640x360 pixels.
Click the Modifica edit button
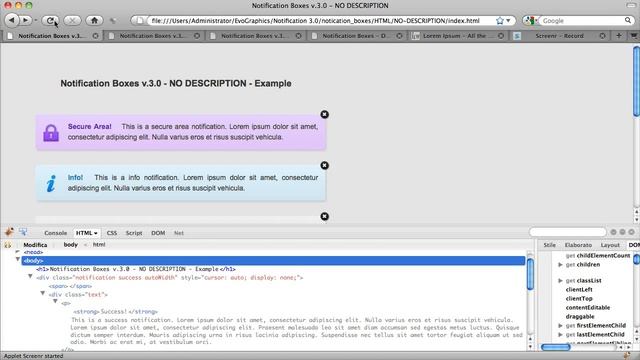35,245
